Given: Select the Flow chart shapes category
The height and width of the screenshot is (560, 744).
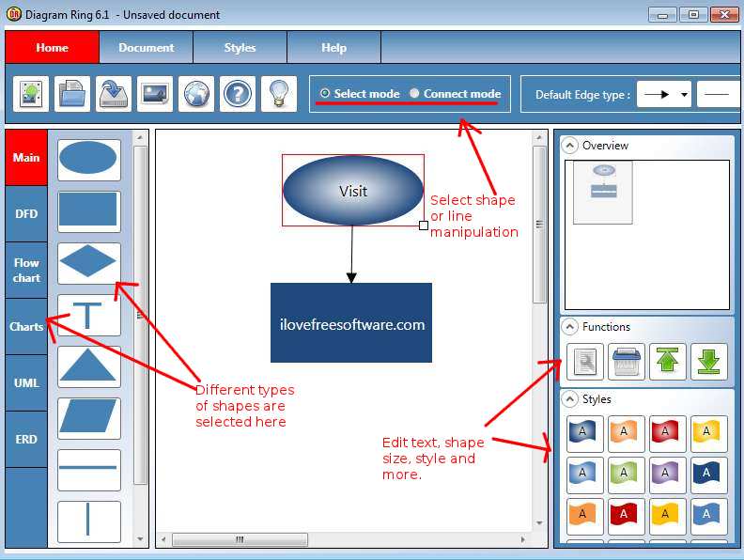Looking at the screenshot, I should coord(26,271).
